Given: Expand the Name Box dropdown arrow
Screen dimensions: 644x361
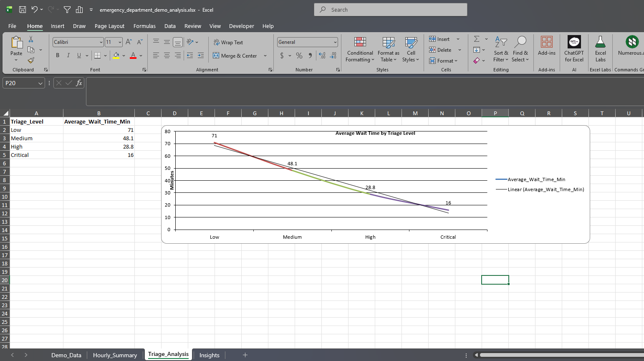Looking at the screenshot, I should [40, 83].
